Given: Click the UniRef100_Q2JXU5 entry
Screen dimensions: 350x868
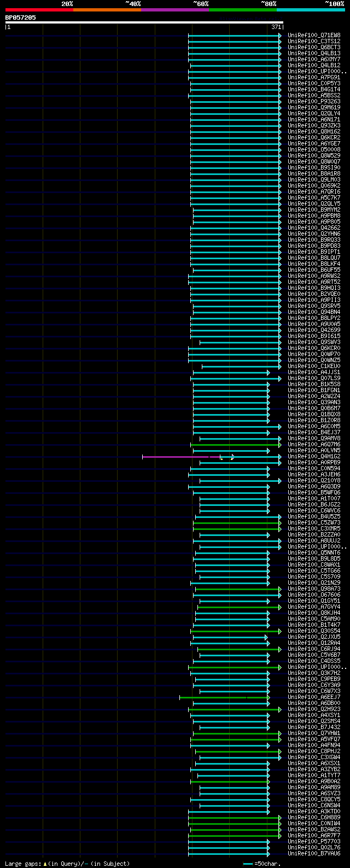Looking at the screenshot, I should tap(314, 637).
